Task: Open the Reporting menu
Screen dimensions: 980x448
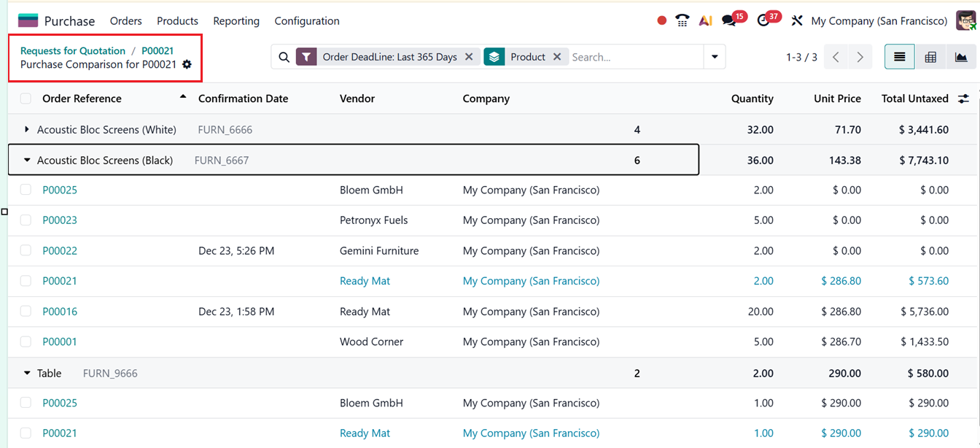Action: tap(236, 20)
